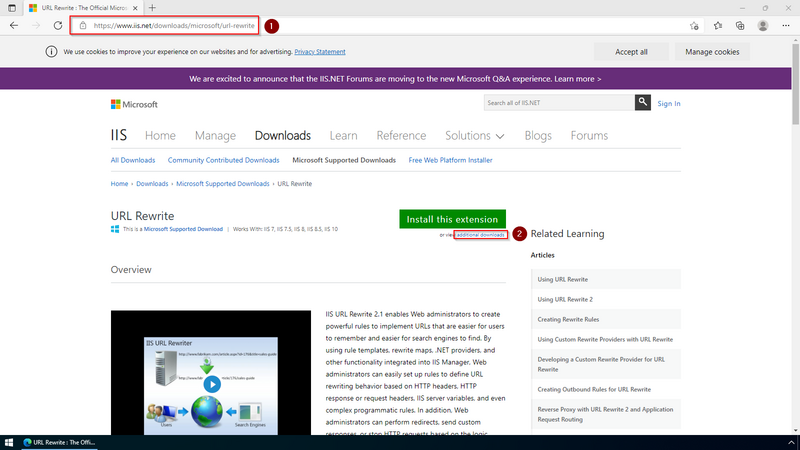800x450 pixels.
Task: Open the Windows Start menu
Action: [9, 441]
